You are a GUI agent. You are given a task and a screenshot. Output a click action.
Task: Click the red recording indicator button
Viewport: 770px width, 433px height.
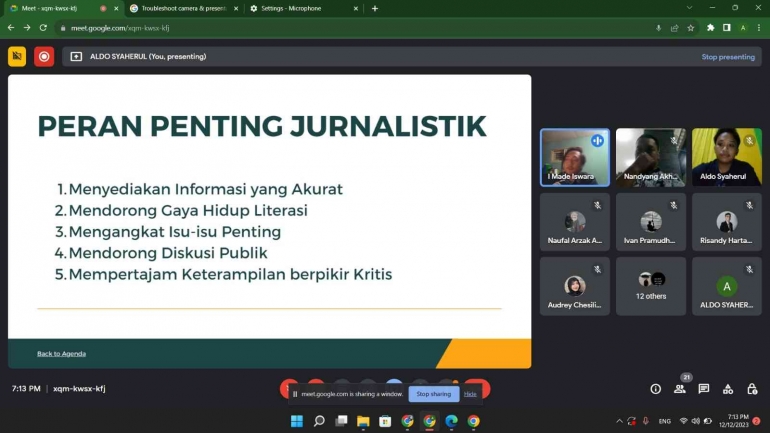click(x=44, y=56)
